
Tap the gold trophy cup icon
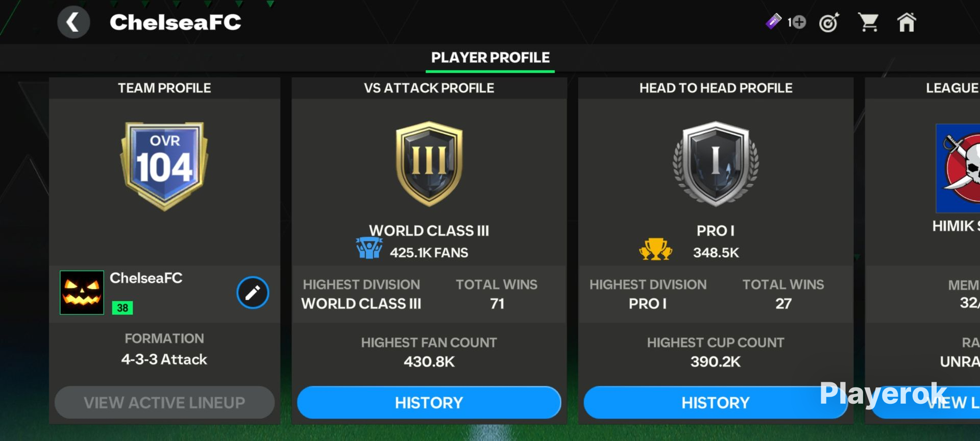point(655,249)
